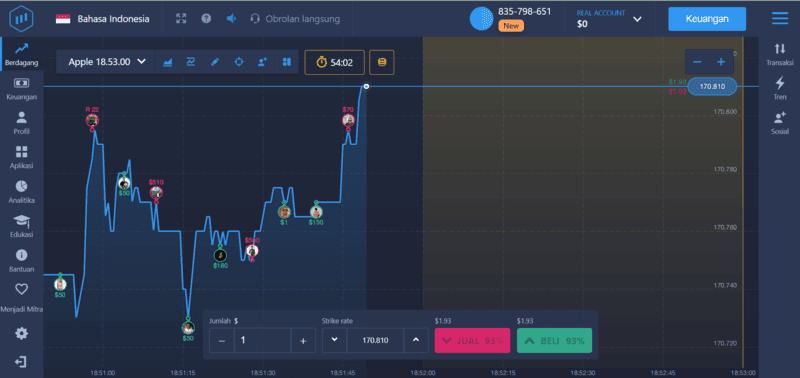The height and width of the screenshot is (378, 800).
Task: Click the $510 trader marker
Action: click(x=156, y=192)
